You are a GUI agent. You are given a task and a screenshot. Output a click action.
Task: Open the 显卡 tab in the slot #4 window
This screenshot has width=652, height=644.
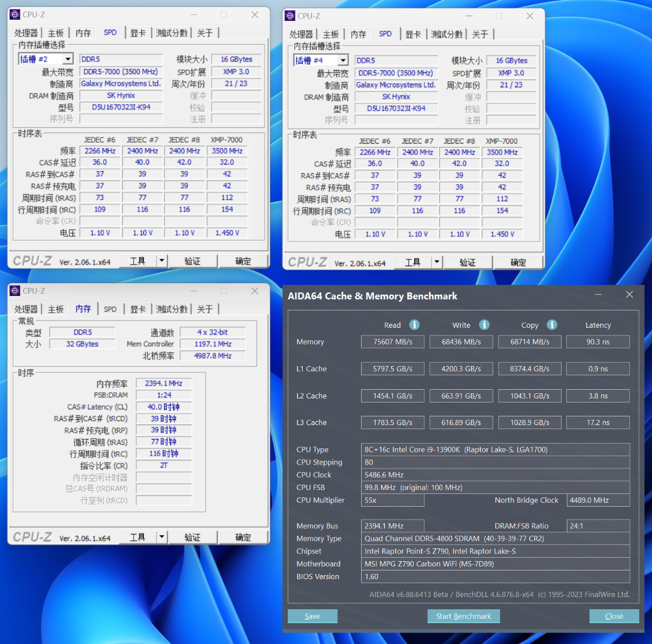click(413, 34)
